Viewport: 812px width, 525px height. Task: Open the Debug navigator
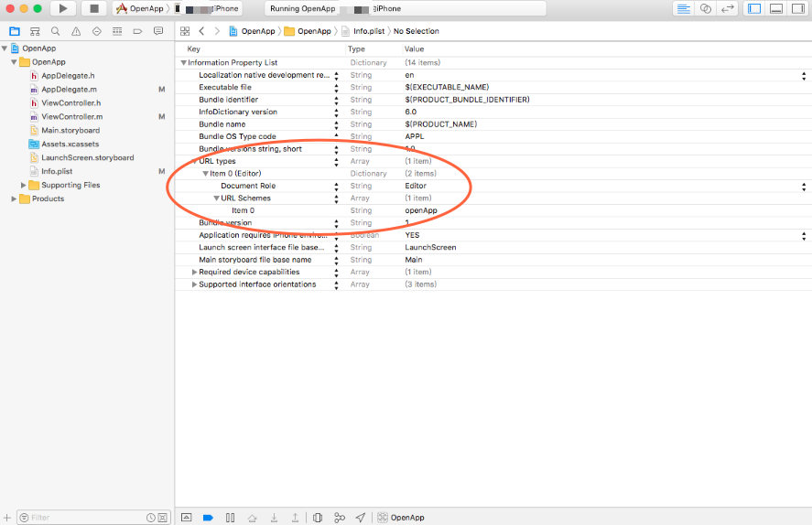[117, 31]
